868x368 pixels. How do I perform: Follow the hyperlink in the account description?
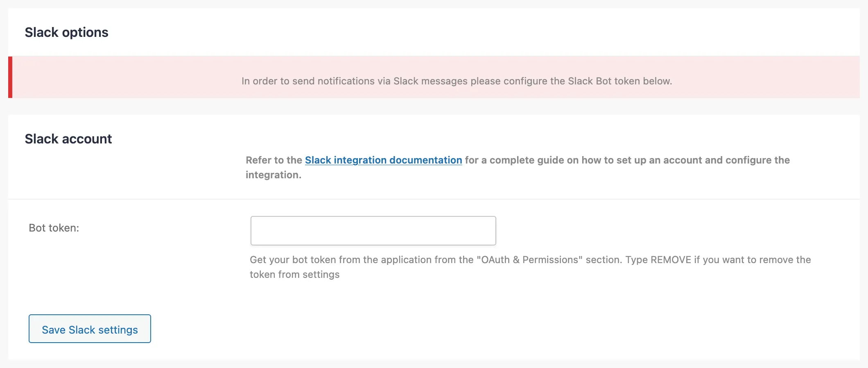pos(383,160)
